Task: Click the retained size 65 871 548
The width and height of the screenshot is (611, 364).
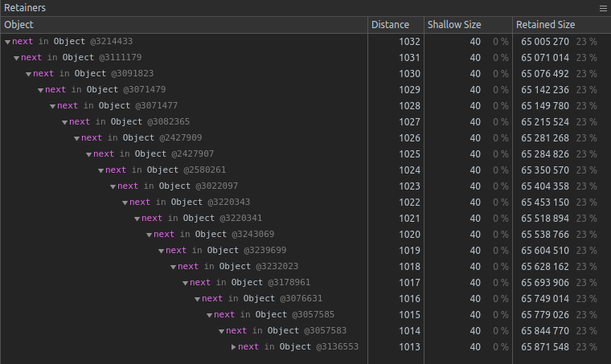Action: pyautogui.click(x=545, y=347)
